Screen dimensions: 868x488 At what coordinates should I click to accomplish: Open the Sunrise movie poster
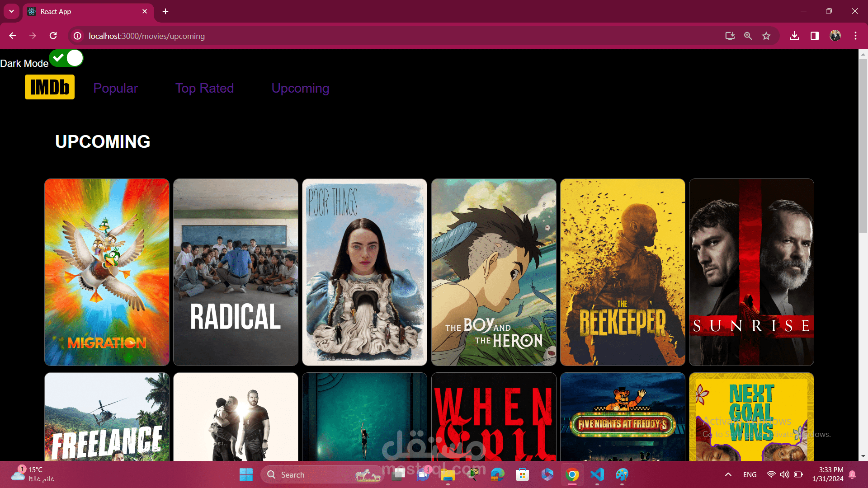pyautogui.click(x=751, y=272)
